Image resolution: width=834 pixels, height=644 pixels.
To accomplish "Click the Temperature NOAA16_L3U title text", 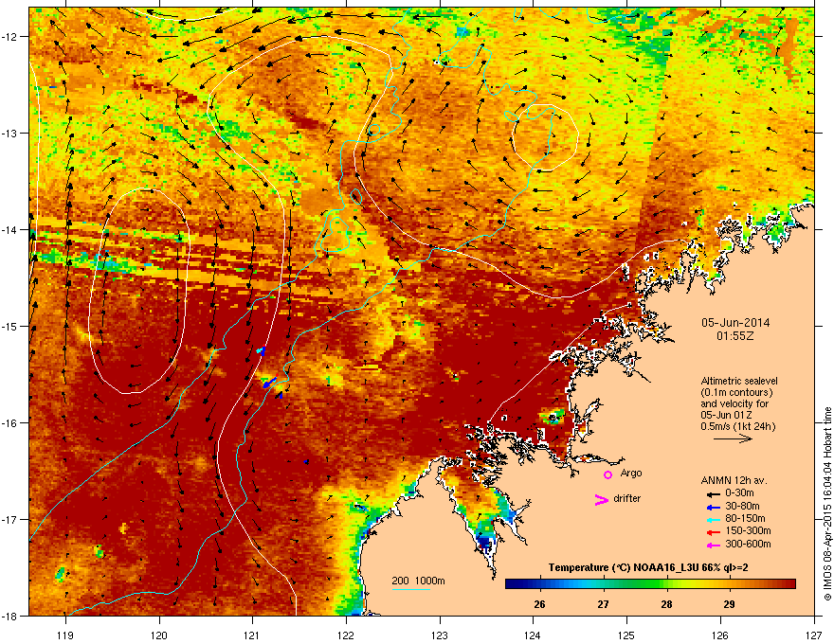I will point(648,567).
